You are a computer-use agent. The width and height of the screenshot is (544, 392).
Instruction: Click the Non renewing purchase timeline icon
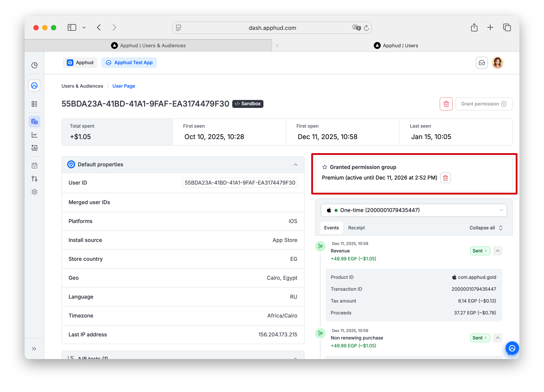point(320,333)
